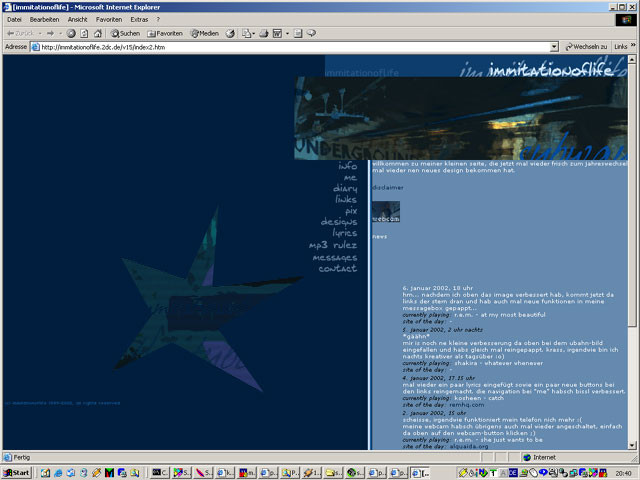Open the pix navigation link
This screenshot has width=640, height=480.
tap(351, 211)
